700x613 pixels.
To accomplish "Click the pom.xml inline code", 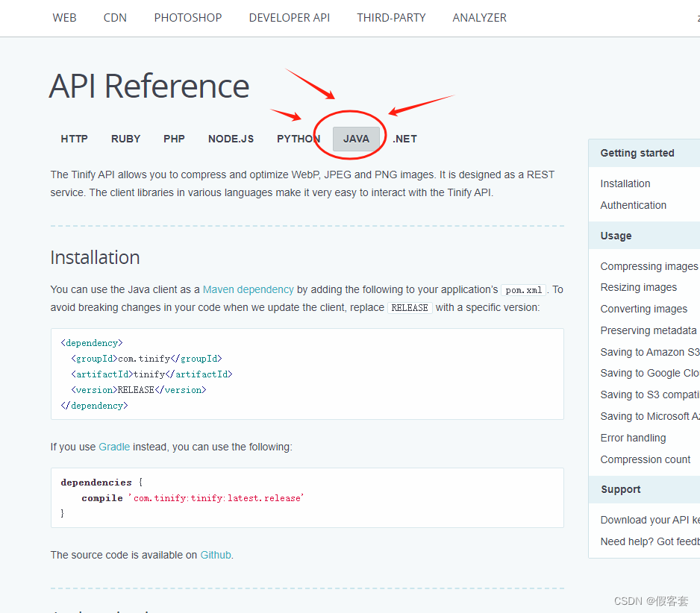I will [524, 290].
